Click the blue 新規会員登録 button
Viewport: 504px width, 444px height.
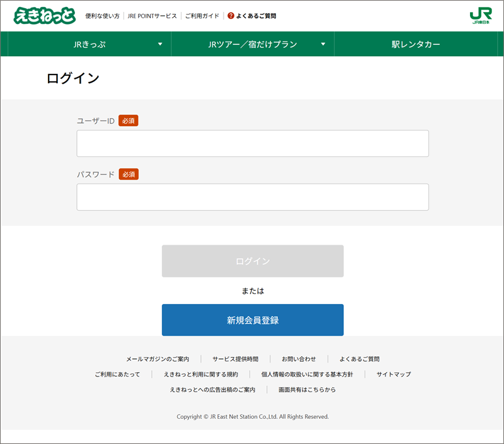[253, 320]
